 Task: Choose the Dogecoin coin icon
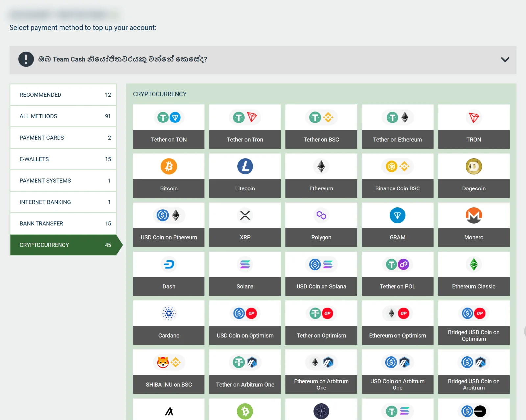pyautogui.click(x=474, y=166)
